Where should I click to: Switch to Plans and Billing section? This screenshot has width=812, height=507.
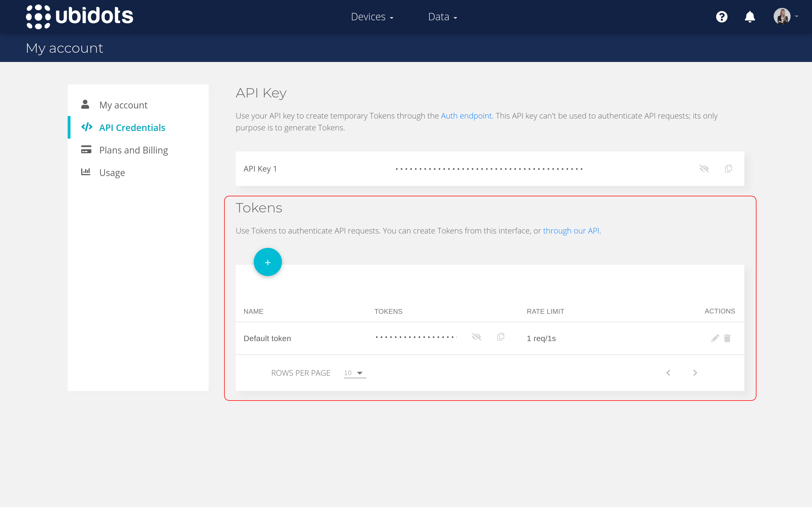tap(133, 150)
